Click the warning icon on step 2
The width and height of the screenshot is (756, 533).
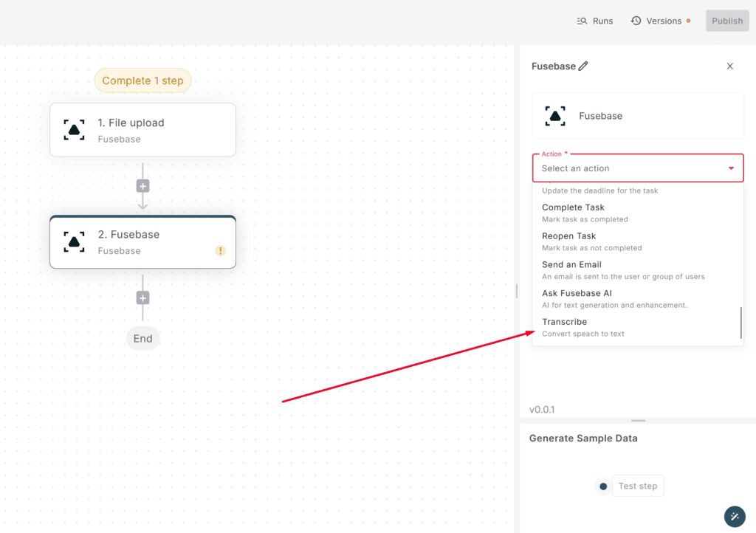tap(220, 250)
